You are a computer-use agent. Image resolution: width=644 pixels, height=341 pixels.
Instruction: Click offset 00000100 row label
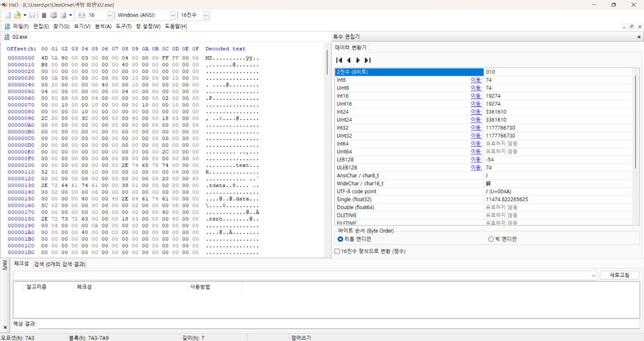(x=21, y=165)
